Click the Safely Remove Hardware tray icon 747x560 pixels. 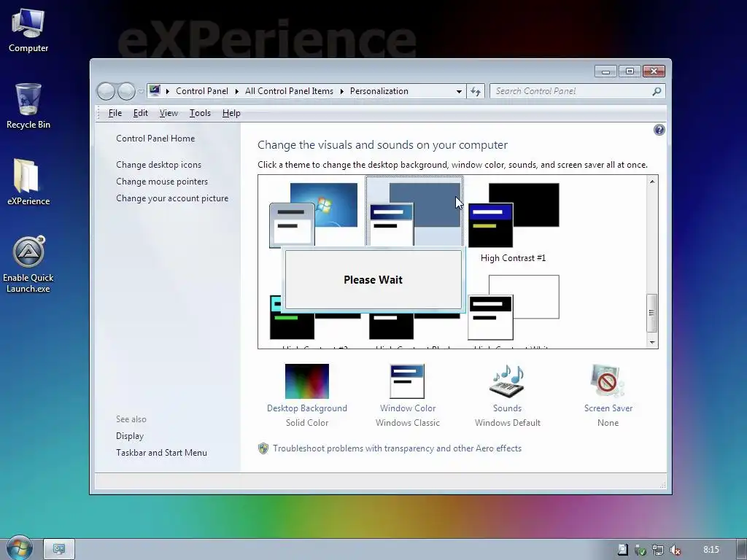pyautogui.click(x=640, y=550)
